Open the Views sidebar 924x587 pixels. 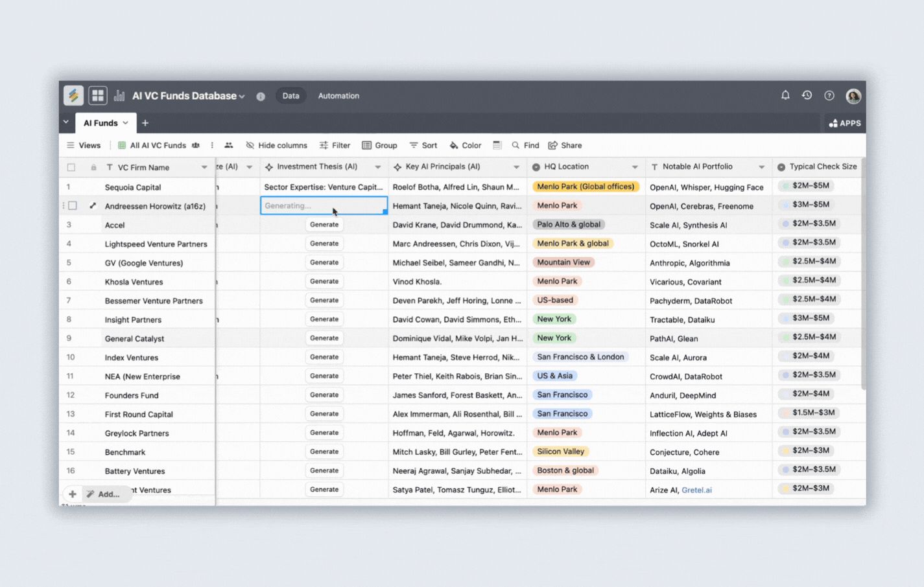(84, 145)
